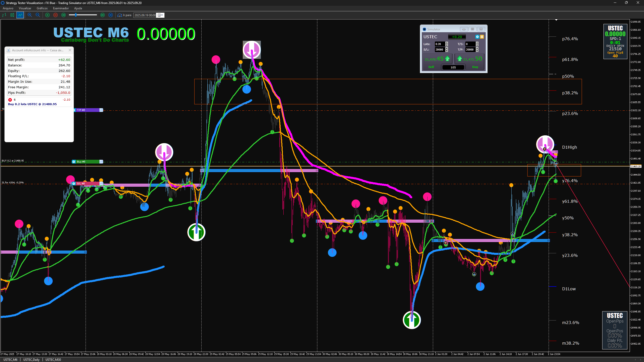644x362 pixels.
Task: Start the strategy tester playback
Action: pyautogui.click(x=47, y=15)
